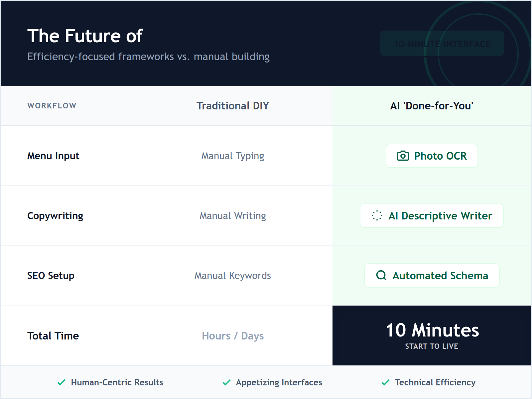Expand the SEO Setup workflow row
The image size is (532, 399).
coord(51,275)
